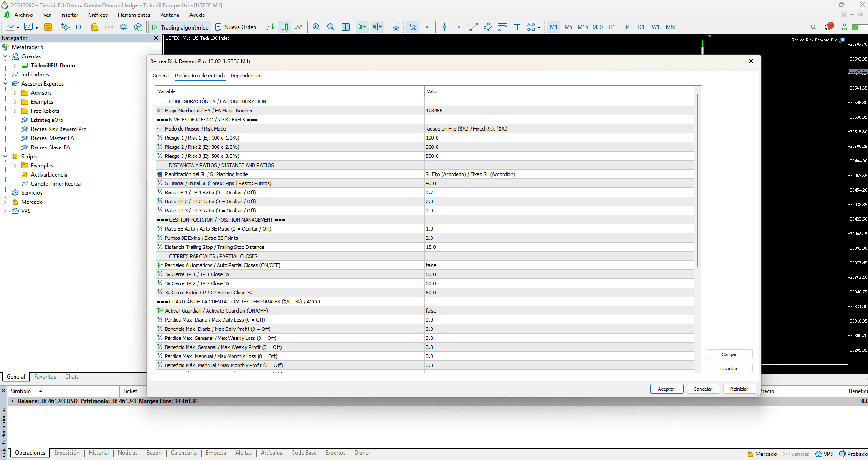This screenshot has width=868, height=460.
Task: Click the dollar sign depth icon
Action: click(x=48, y=27)
